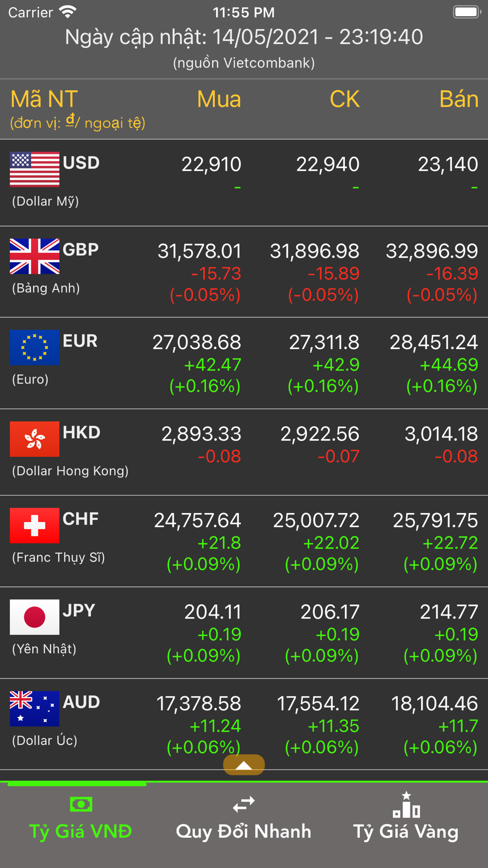Tap the EUR selling rate 28,451.24
Viewport: 488px width, 868px height.
[433, 342]
